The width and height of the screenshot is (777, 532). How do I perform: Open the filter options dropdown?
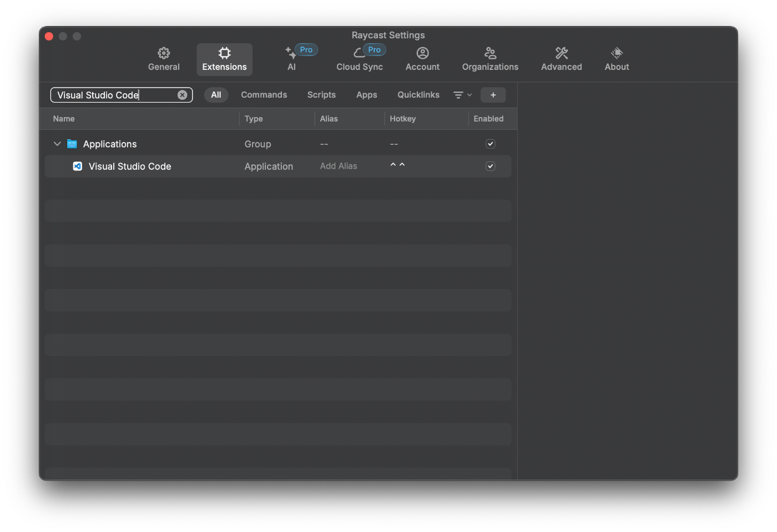coord(462,95)
